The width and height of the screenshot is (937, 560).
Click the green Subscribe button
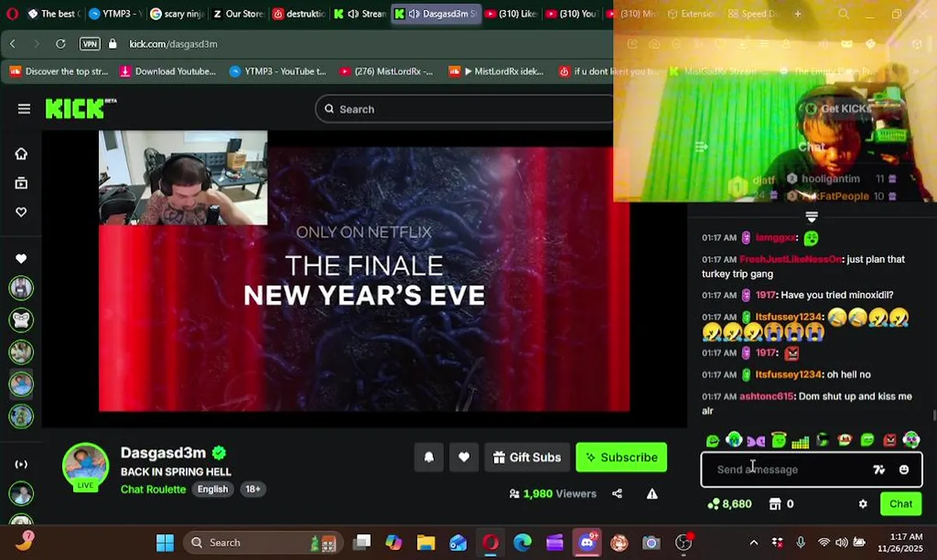click(621, 457)
